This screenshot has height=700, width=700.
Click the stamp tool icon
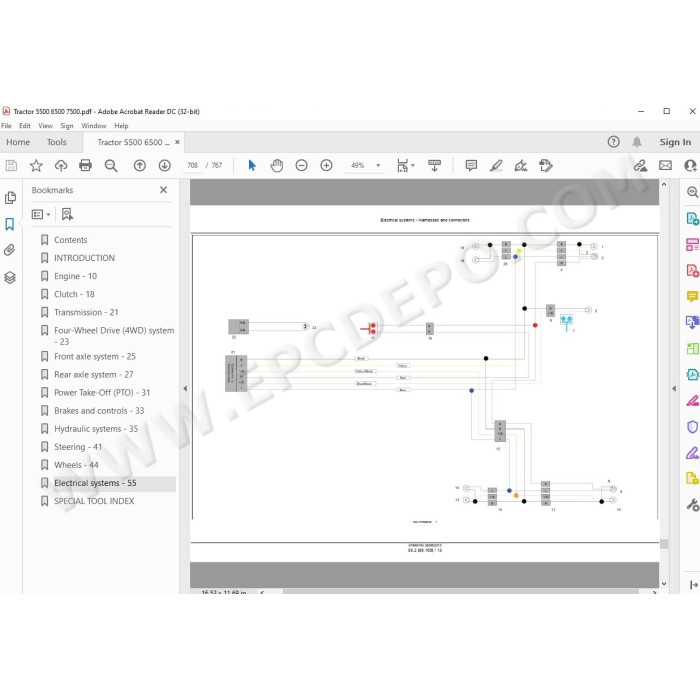(x=546, y=166)
